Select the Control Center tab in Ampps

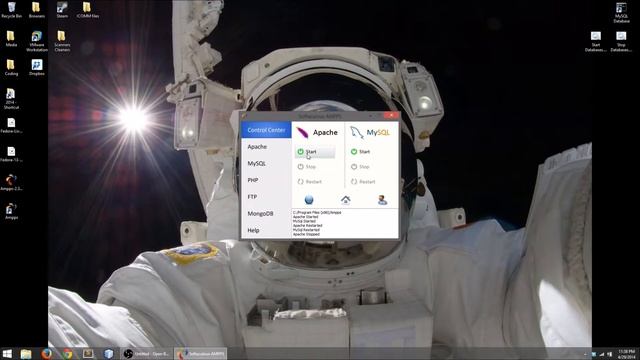266,130
